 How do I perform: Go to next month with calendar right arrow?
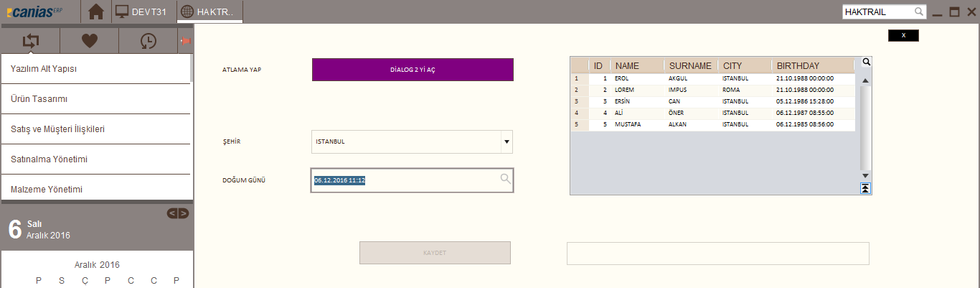click(184, 213)
